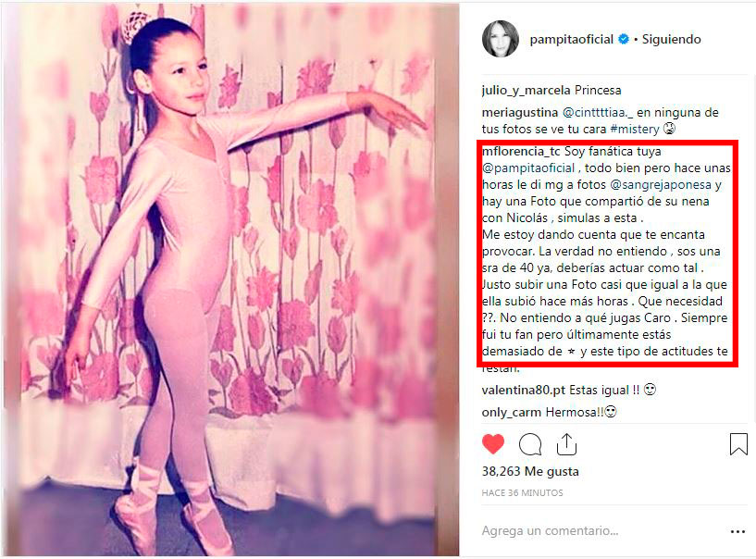Click the Hace 36 minutos timestamp

pos(522,492)
